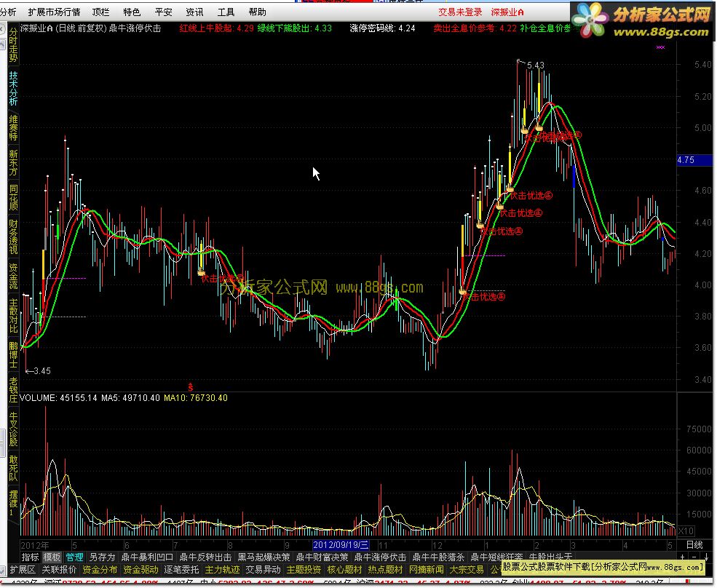Show the 资金流 sidebar tab
Screen dimensions: 717x588
pos(13,276)
